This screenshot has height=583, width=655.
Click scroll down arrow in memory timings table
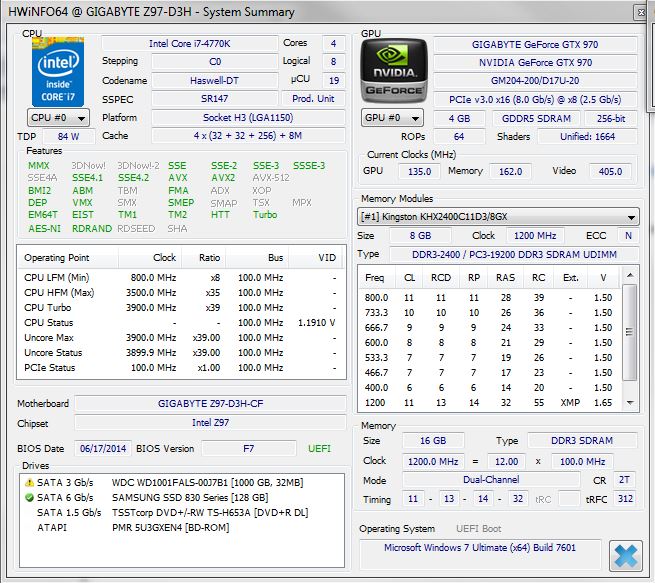tap(630, 403)
